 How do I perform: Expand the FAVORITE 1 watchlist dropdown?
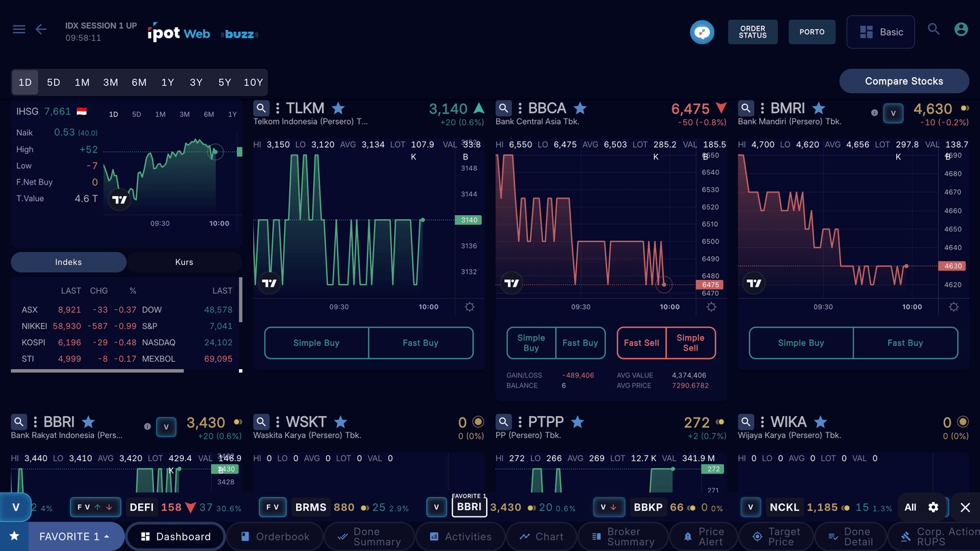75,537
